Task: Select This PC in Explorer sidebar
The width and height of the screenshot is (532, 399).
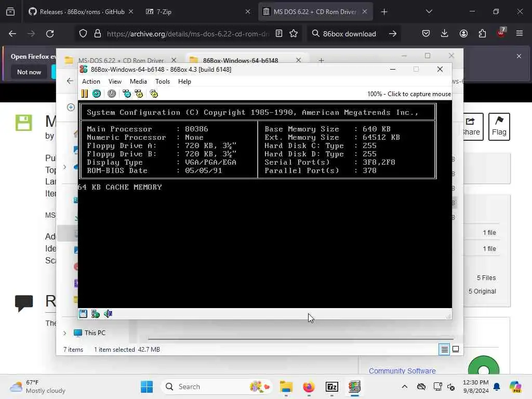Action: tap(95, 333)
